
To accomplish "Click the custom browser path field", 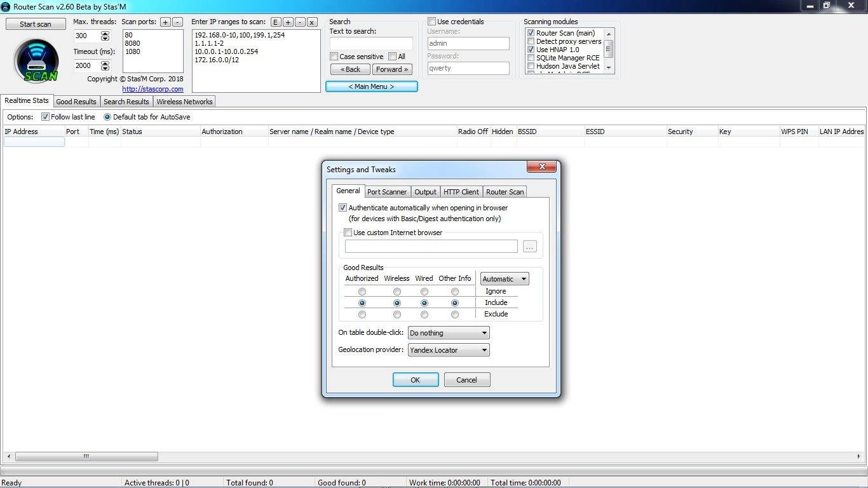I will point(431,247).
